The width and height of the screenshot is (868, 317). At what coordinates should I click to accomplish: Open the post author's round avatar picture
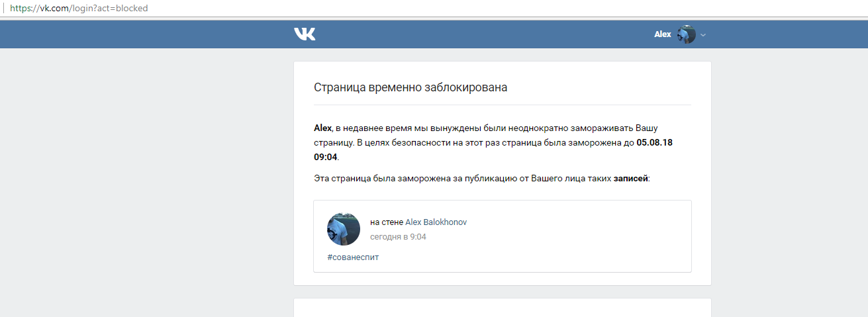pos(344,229)
